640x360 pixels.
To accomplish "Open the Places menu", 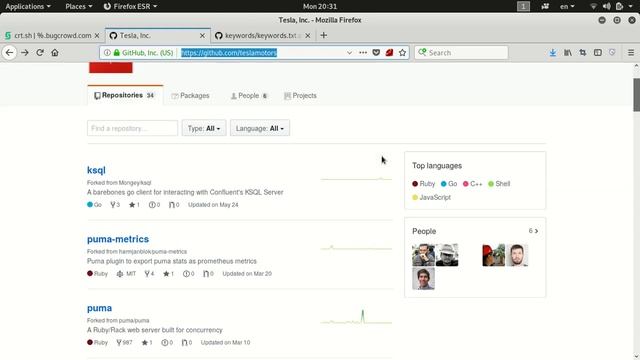I will coord(78,6).
